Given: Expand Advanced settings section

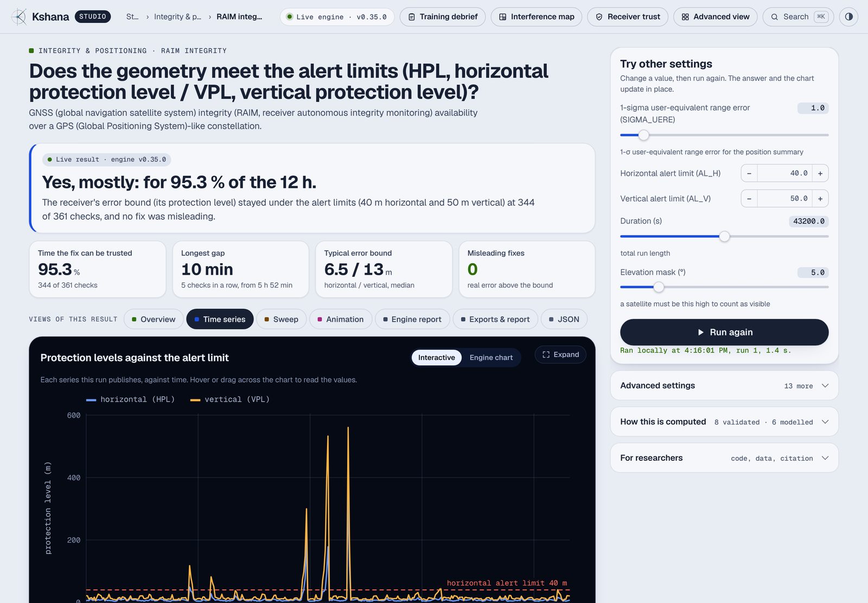Looking at the screenshot, I should [724, 385].
